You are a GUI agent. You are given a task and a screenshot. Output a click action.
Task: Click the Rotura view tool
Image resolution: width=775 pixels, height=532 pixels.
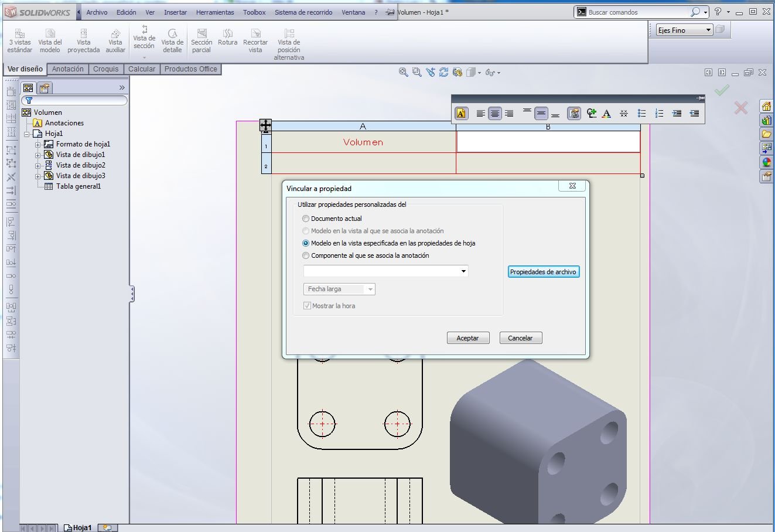click(228, 38)
